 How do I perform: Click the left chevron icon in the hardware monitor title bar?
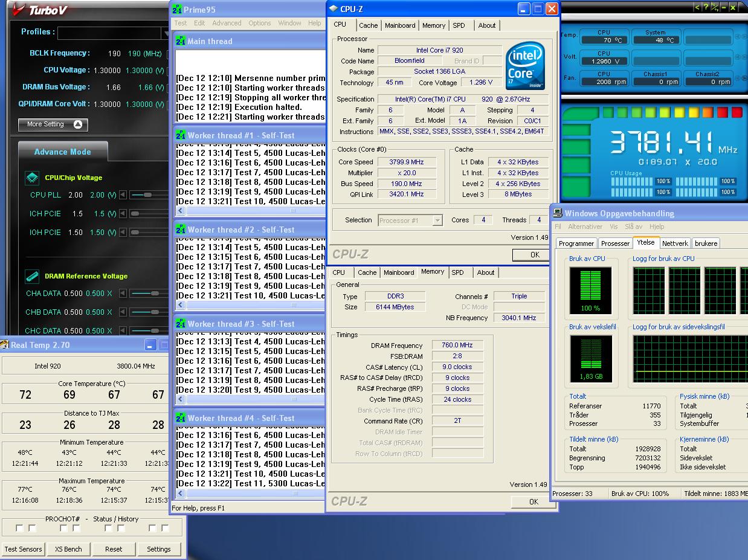coord(697,7)
